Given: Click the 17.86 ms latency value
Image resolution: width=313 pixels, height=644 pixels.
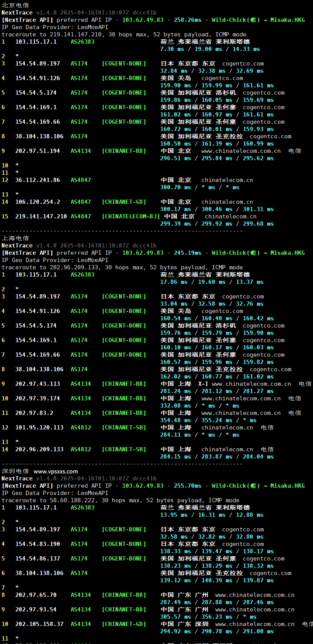Looking at the screenshot, I should click(x=174, y=282).
